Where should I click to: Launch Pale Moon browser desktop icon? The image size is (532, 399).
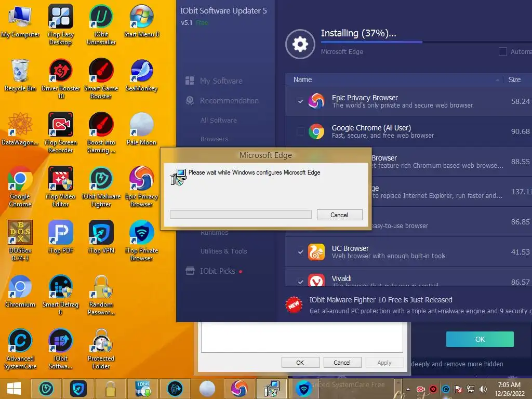point(141,129)
